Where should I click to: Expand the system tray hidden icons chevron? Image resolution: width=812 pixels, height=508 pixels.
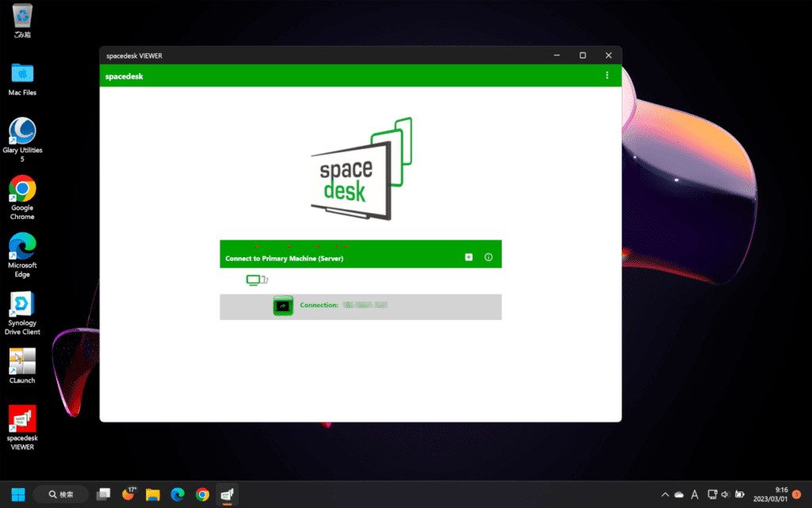coord(665,495)
